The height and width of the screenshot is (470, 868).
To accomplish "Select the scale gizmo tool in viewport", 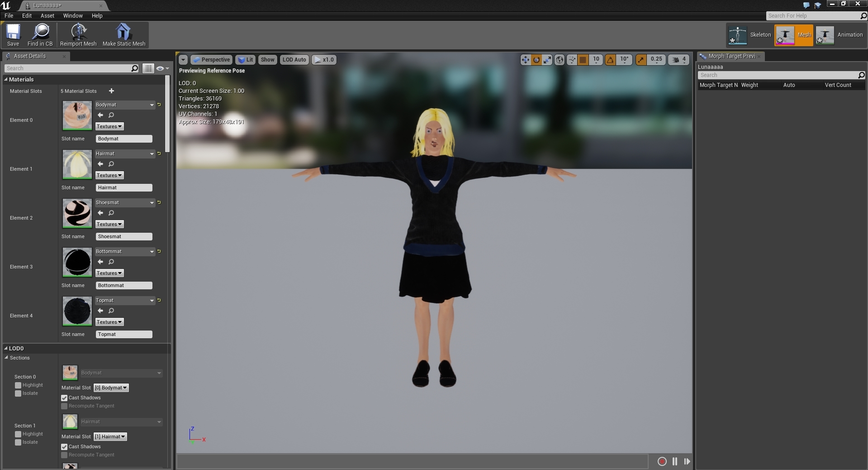I will click(x=547, y=60).
